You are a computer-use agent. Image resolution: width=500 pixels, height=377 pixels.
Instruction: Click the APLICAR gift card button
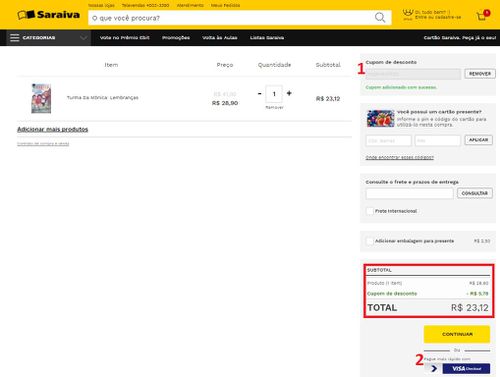tap(479, 140)
